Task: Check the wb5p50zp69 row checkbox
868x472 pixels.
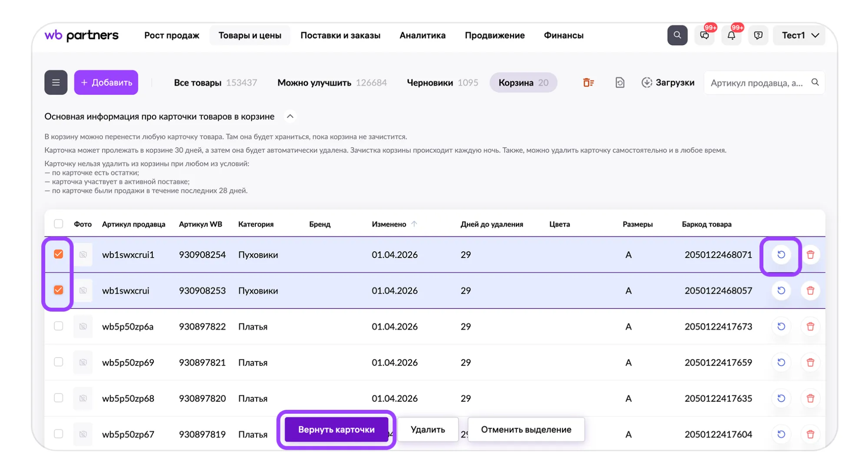Action: pos(58,362)
